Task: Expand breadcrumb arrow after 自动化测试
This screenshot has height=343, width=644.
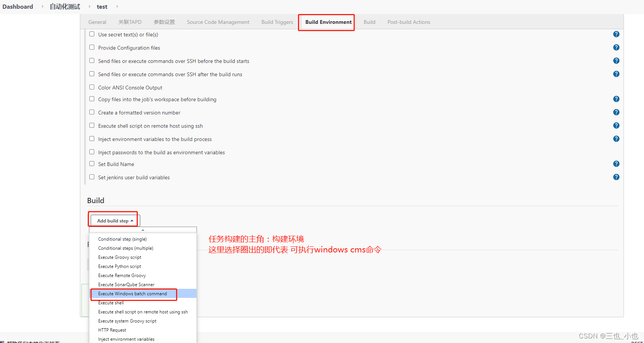Action: coord(89,6)
